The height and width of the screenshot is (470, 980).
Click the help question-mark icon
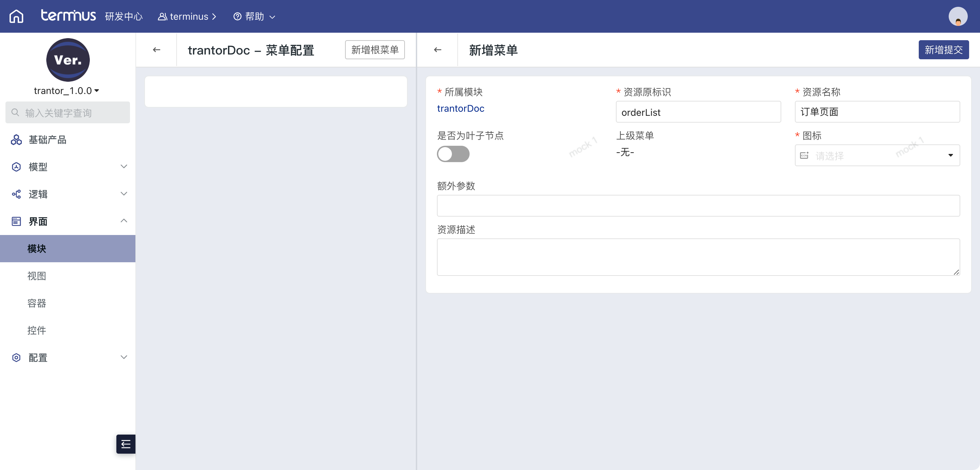tap(237, 17)
